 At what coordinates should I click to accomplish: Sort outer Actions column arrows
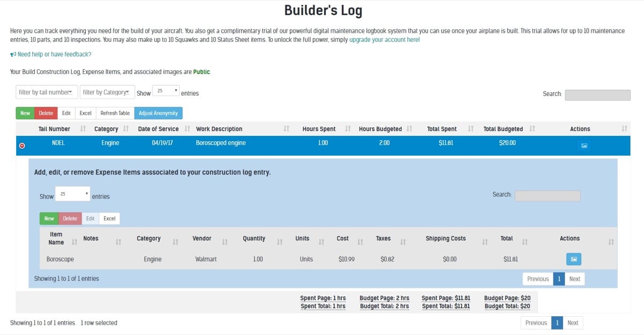pos(624,129)
